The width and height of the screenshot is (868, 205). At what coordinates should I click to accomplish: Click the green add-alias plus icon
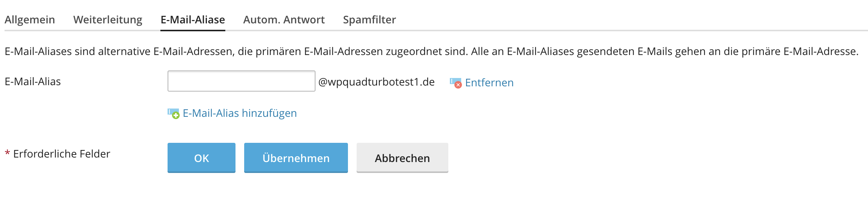point(173,113)
